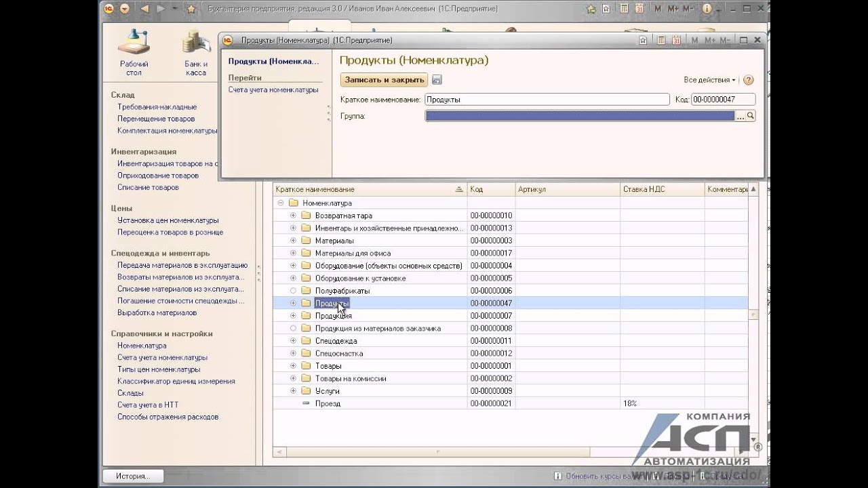Image resolution: width=868 pixels, height=488 pixels.
Task: Click the Краткое наименование input field
Action: coord(547,100)
